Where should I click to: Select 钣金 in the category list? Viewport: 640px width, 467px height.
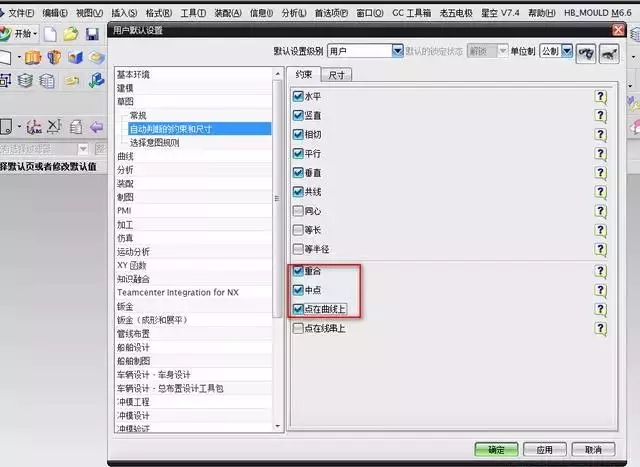click(125, 305)
